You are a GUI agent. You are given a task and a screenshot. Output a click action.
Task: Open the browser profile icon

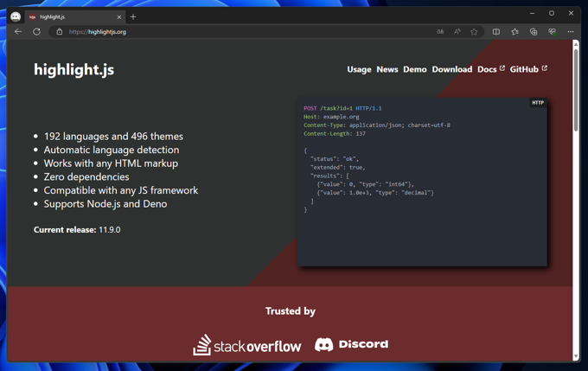coord(16,17)
